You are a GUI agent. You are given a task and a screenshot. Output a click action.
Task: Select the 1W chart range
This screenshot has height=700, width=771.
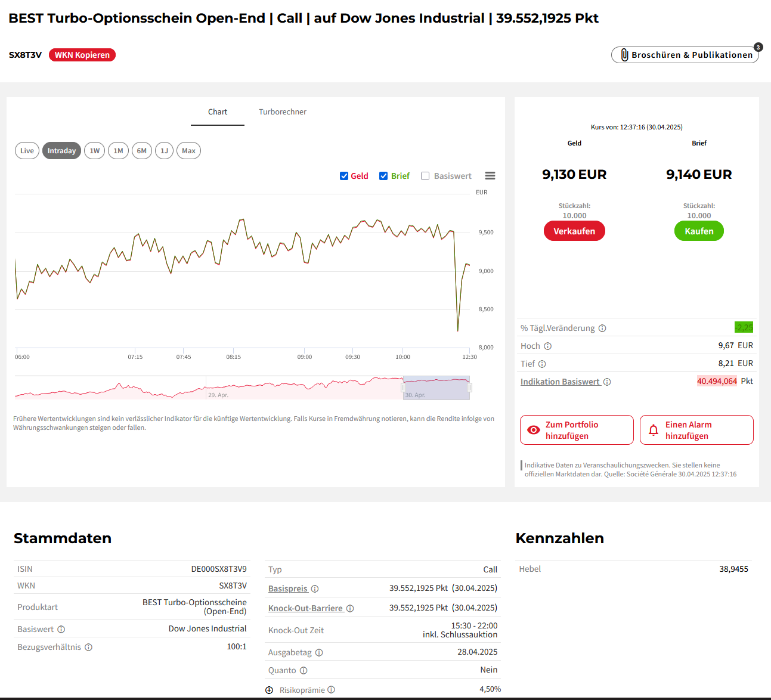[x=95, y=151]
